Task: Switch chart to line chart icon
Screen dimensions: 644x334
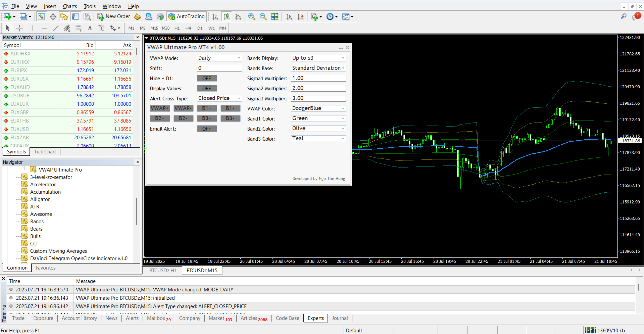Action: (x=238, y=16)
